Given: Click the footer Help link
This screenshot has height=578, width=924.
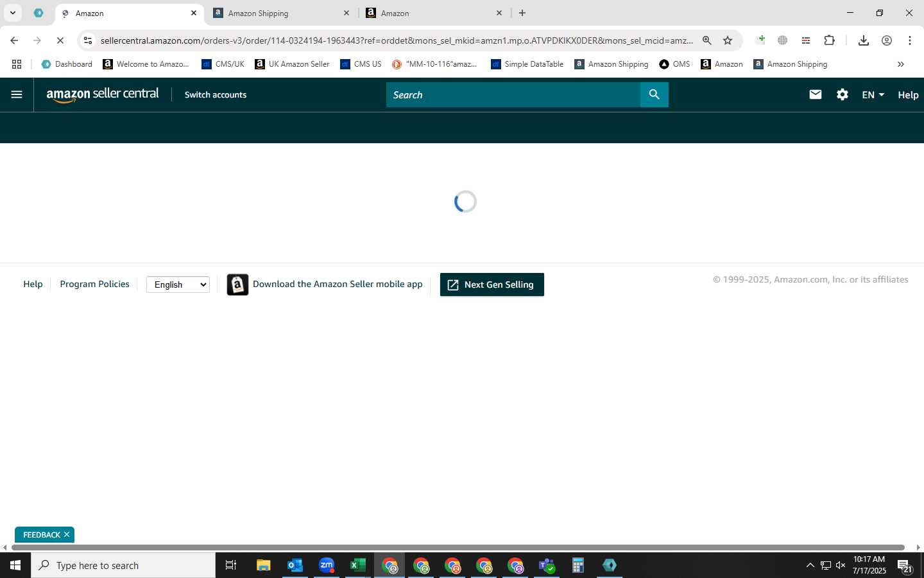Looking at the screenshot, I should pyautogui.click(x=33, y=284).
